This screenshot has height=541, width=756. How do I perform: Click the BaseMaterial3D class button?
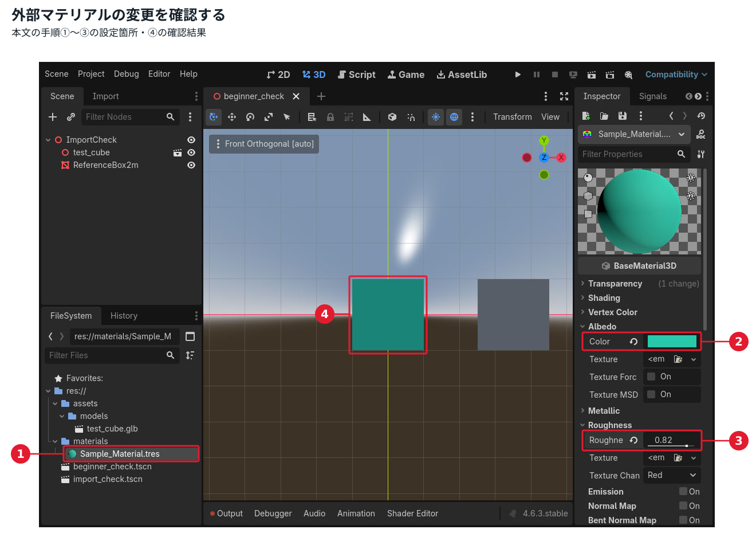click(639, 266)
